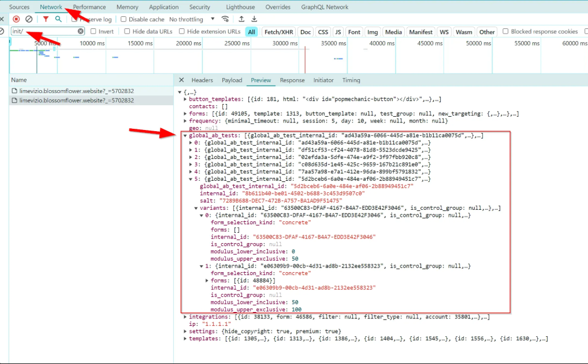The width and height of the screenshot is (588, 364).
Task: Expand the frequency object
Action: pyautogui.click(x=185, y=121)
